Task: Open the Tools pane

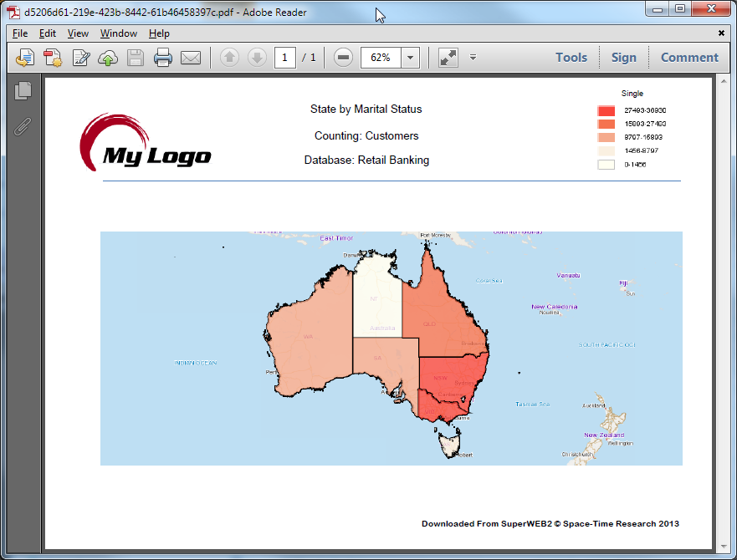Action: pyautogui.click(x=571, y=58)
